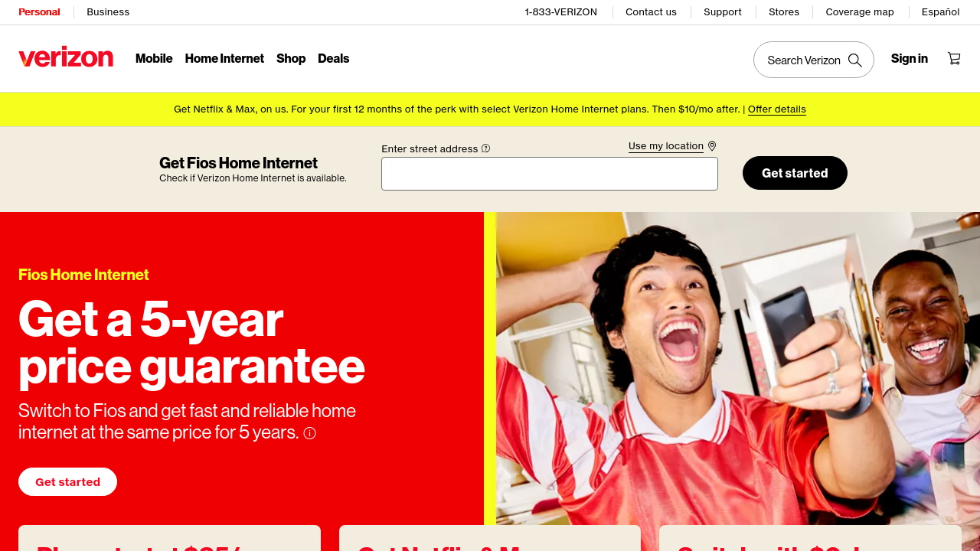Click the location pin icon
The width and height of the screenshot is (980, 551).
pyautogui.click(x=712, y=146)
